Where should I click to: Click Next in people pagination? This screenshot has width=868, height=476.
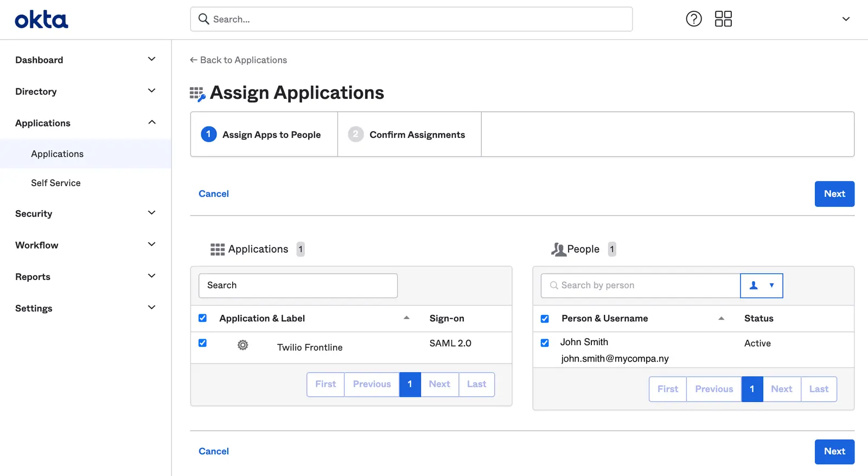[782, 389]
